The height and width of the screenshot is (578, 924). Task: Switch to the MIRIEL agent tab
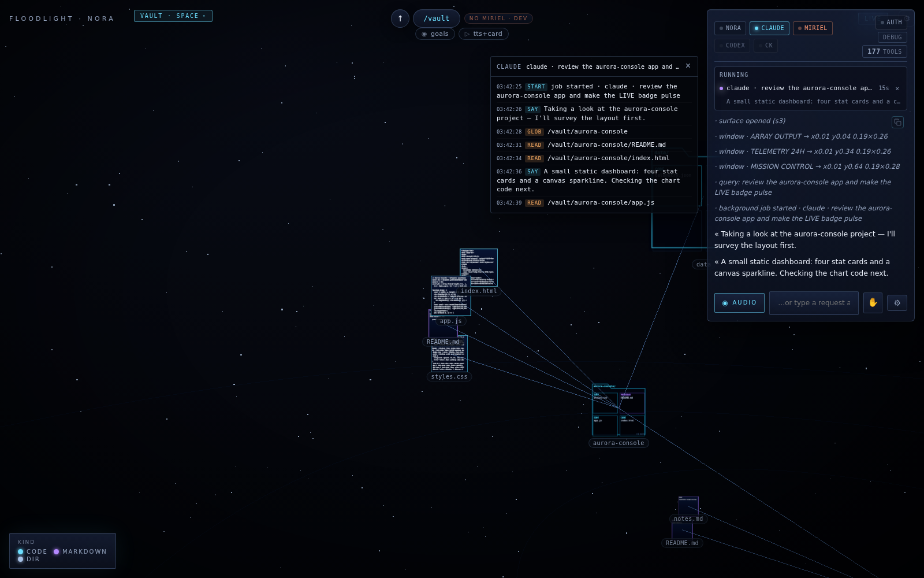coord(813,28)
